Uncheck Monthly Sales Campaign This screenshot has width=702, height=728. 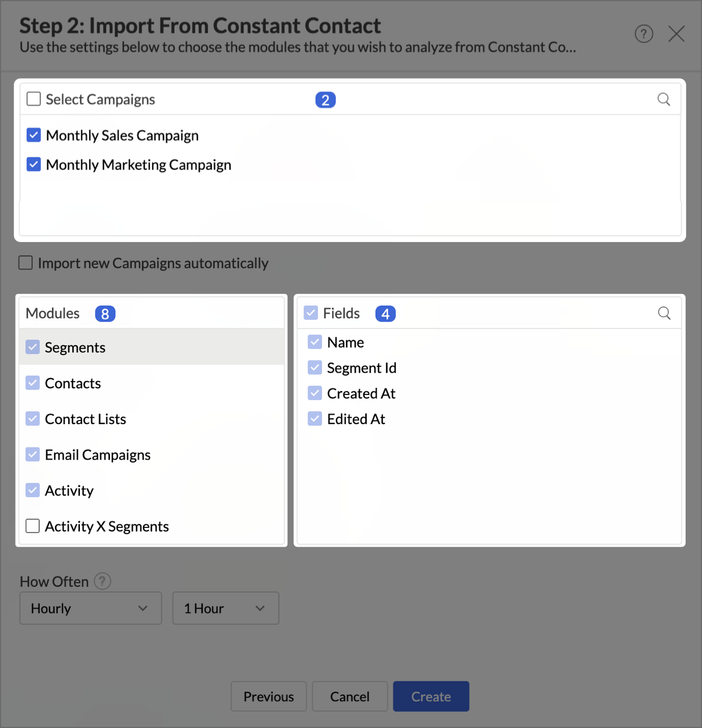pyautogui.click(x=34, y=135)
